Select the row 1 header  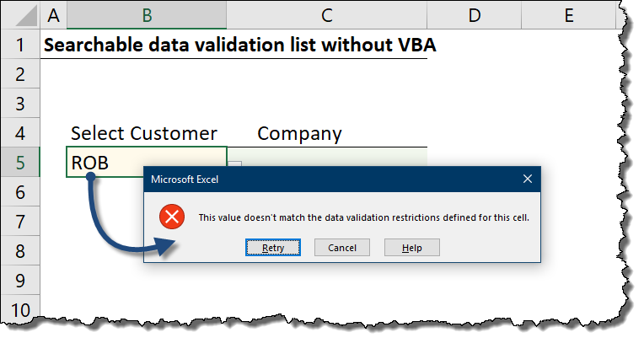point(20,46)
